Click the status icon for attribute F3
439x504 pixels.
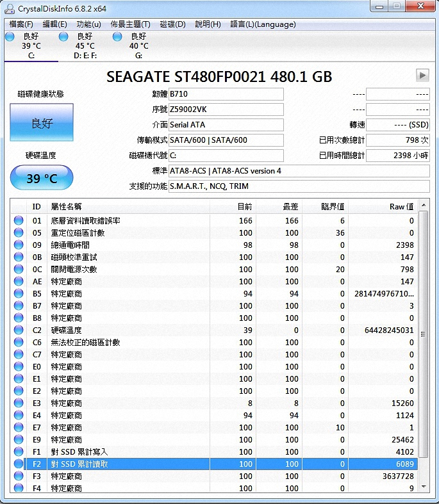(x=19, y=476)
